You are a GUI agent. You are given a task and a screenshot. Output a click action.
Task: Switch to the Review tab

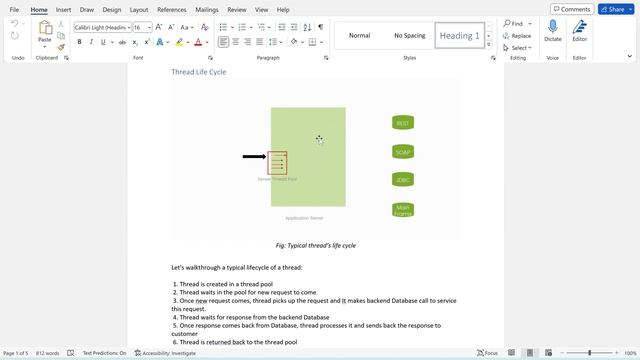pos(237,9)
